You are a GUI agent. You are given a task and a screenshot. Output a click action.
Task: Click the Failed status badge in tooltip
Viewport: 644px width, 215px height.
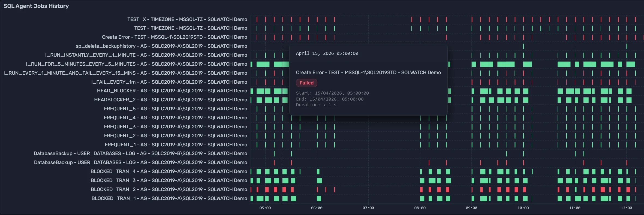pos(306,83)
